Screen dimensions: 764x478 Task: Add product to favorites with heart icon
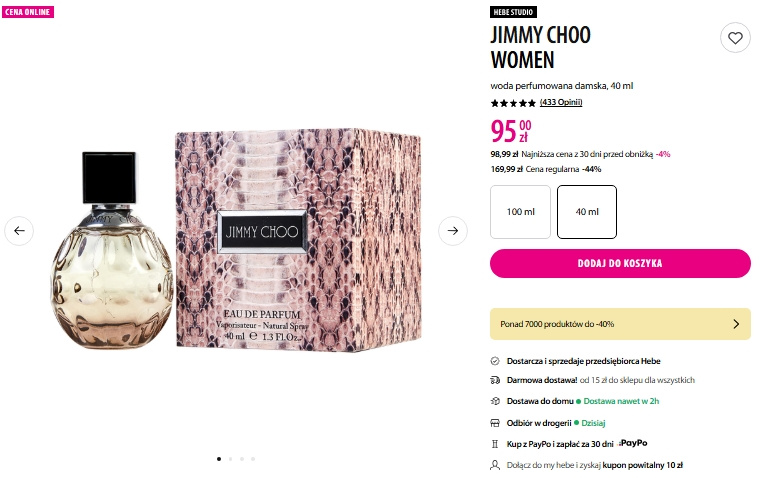pos(735,38)
